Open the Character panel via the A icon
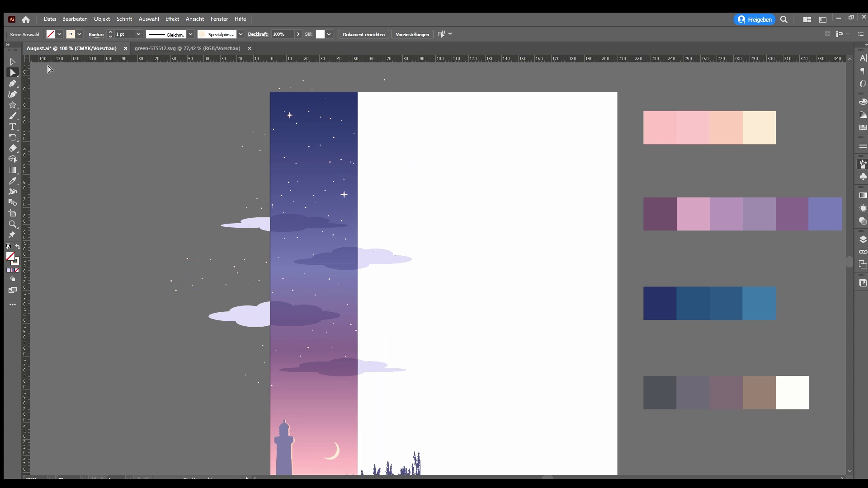Screen dimensions: 868x488 point(863,59)
